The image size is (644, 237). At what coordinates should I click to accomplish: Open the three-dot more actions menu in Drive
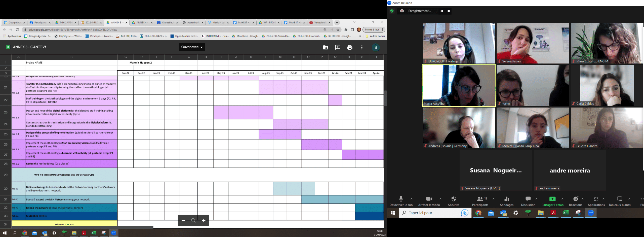(x=362, y=47)
